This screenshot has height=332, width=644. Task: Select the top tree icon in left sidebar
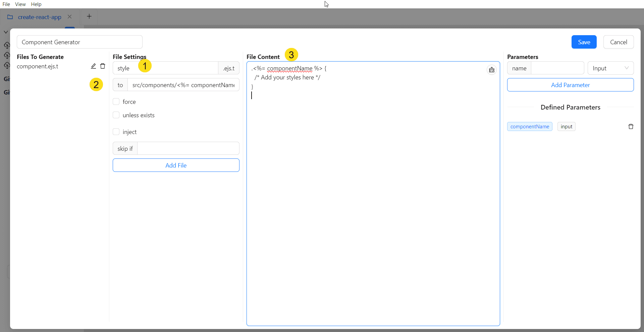(x=7, y=45)
